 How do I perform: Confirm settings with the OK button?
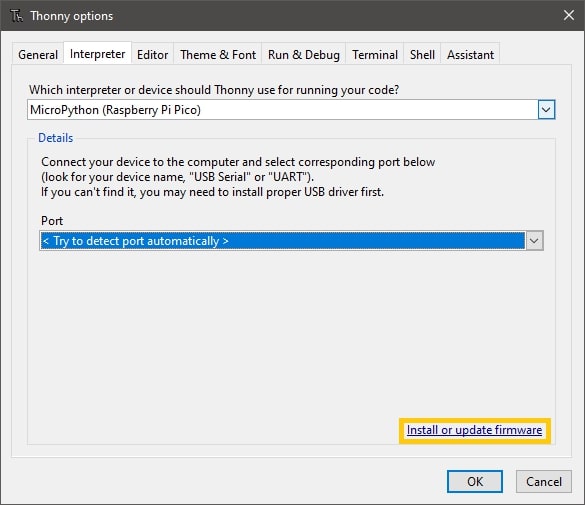click(x=475, y=482)
